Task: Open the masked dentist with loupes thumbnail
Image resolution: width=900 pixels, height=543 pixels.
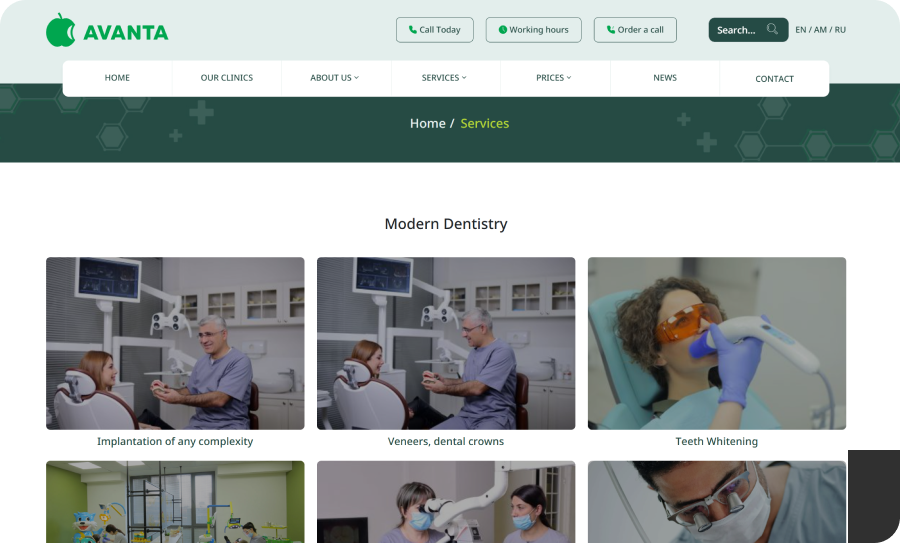Action: click(717, 502)
